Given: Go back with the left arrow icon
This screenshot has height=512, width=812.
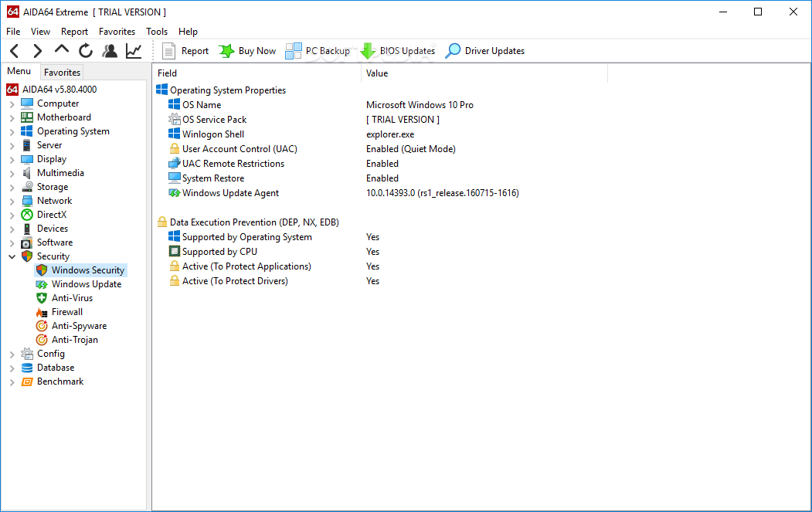Looking at the screenshot, I should 15,51.
